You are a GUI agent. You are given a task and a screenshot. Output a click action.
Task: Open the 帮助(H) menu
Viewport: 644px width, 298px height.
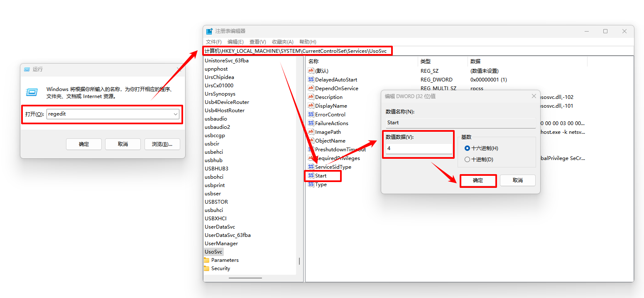[308, 42]
